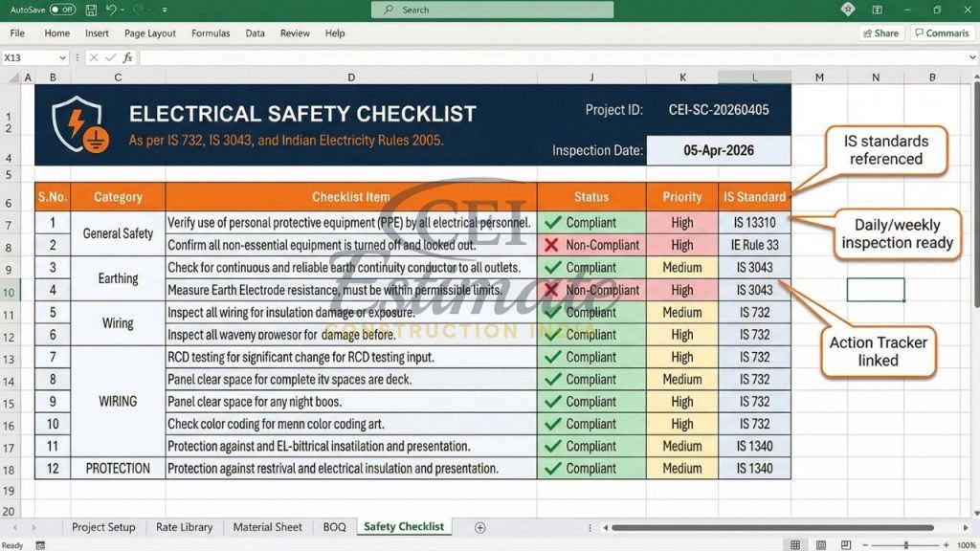Expand the Name Box dropdown arrow
Image resolution: width=980 pixels, height=551 pixels.
pyautogui.click(x=62, y=57)
